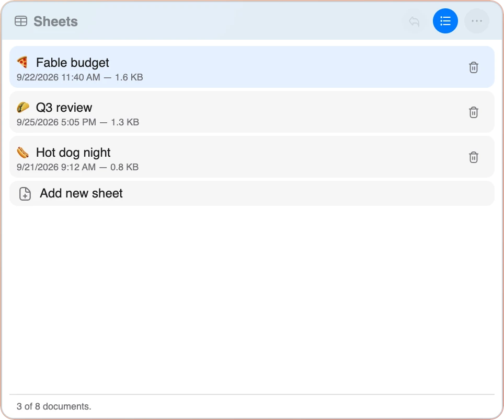Add a new sheet

[x=252, y=193]
